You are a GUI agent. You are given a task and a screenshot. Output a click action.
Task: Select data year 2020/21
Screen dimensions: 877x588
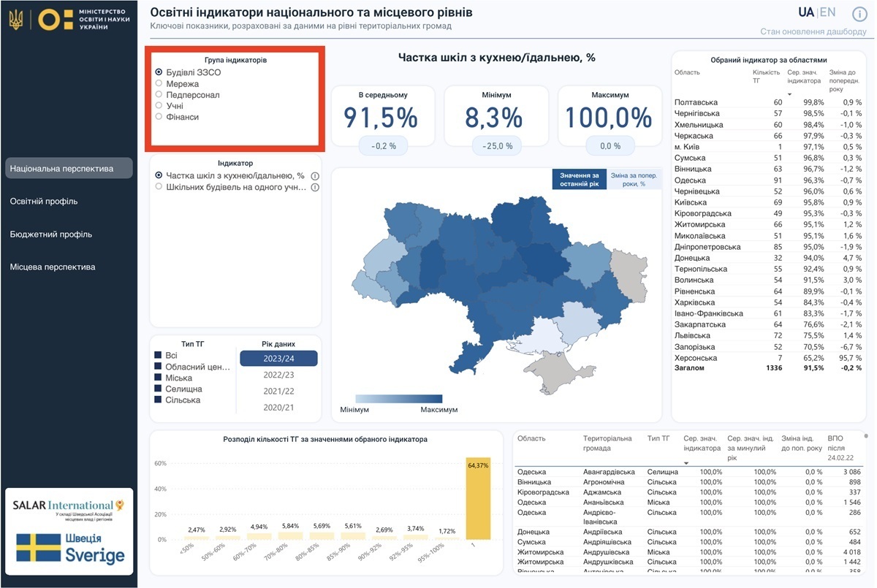coord(278,408)
